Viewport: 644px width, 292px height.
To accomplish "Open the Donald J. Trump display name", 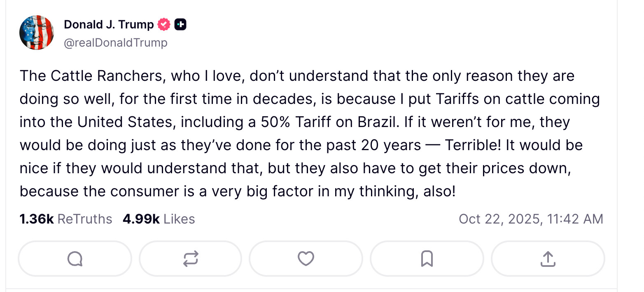I will tap(109, 25).
